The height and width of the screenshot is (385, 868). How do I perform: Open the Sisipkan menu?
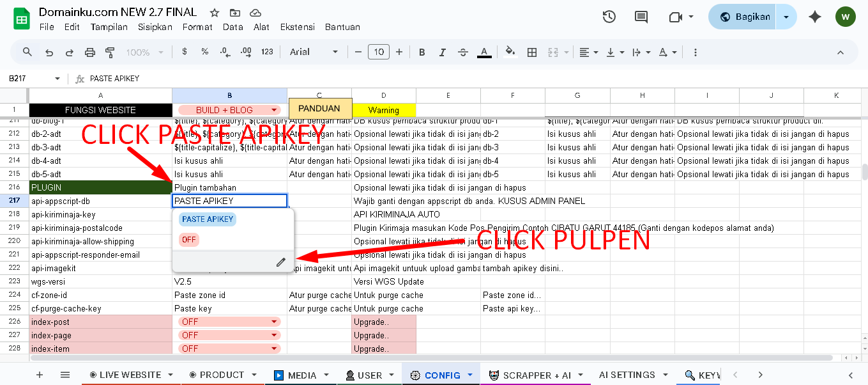[155, 27]
